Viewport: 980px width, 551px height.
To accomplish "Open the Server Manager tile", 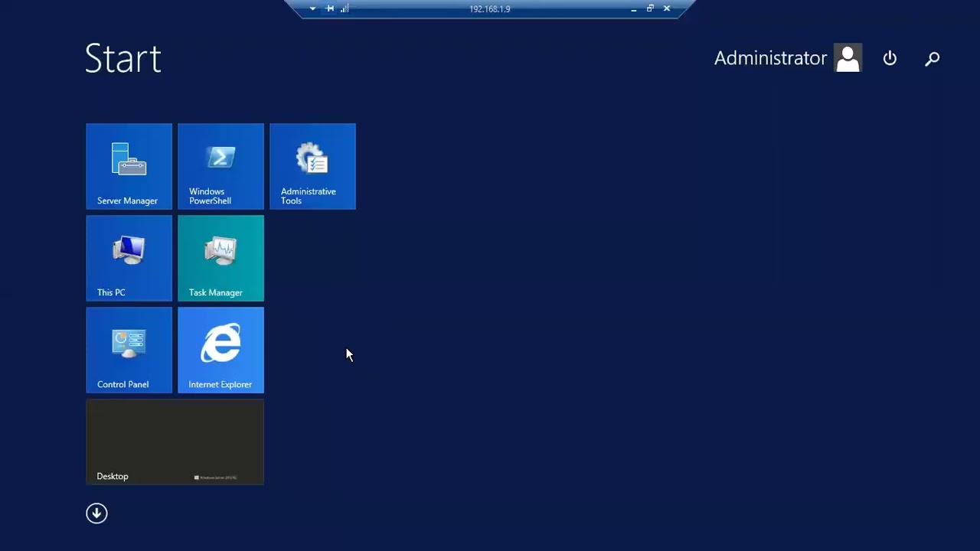I will (129, 166).
